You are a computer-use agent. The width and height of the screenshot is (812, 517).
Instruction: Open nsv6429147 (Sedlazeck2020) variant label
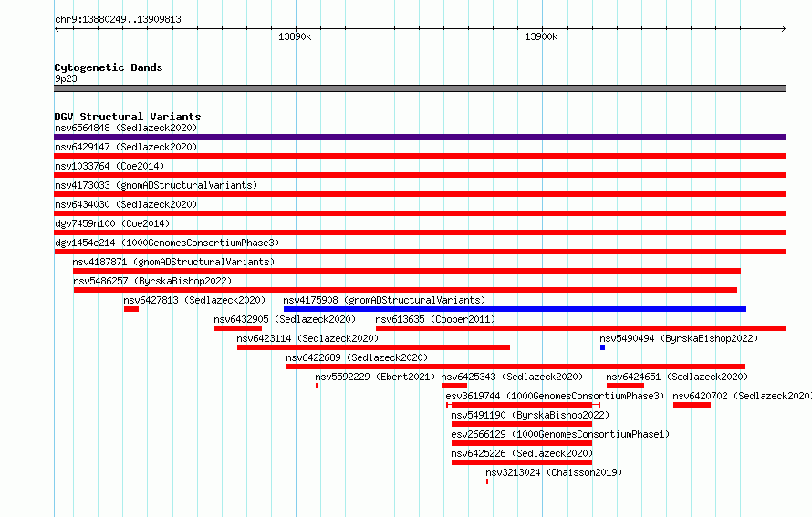point(126,147)
